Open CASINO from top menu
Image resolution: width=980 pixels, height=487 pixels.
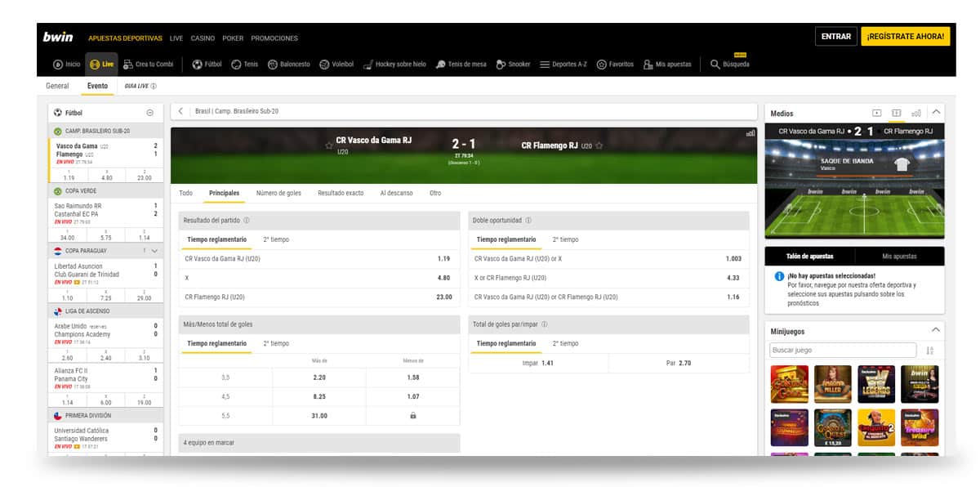(203, 38)
